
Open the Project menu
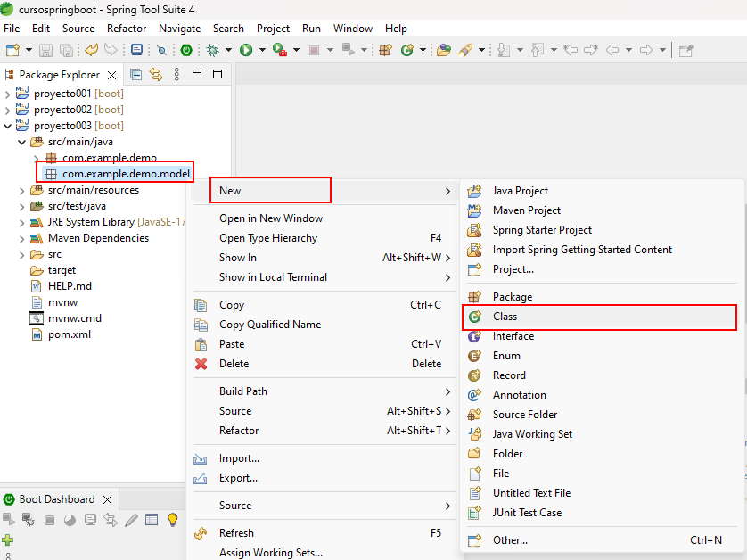tap(273, 29)
